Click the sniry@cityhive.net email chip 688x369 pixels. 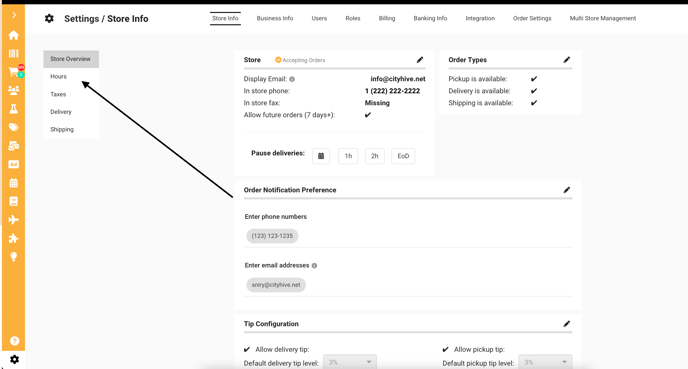pos(276,285)
